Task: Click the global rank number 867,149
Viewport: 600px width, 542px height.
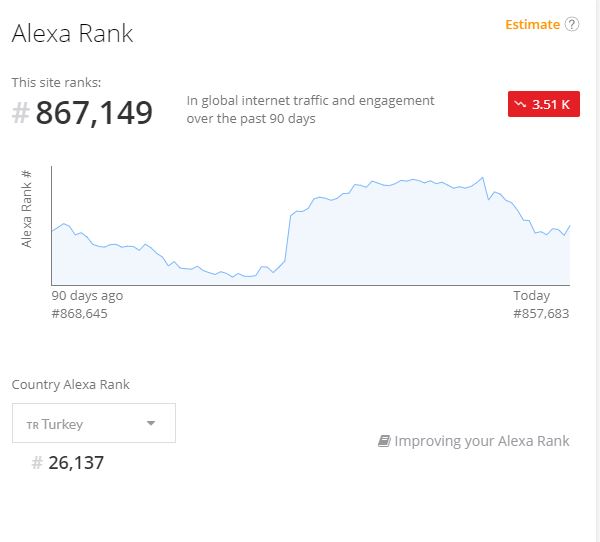Action: (x=94, y=114)
